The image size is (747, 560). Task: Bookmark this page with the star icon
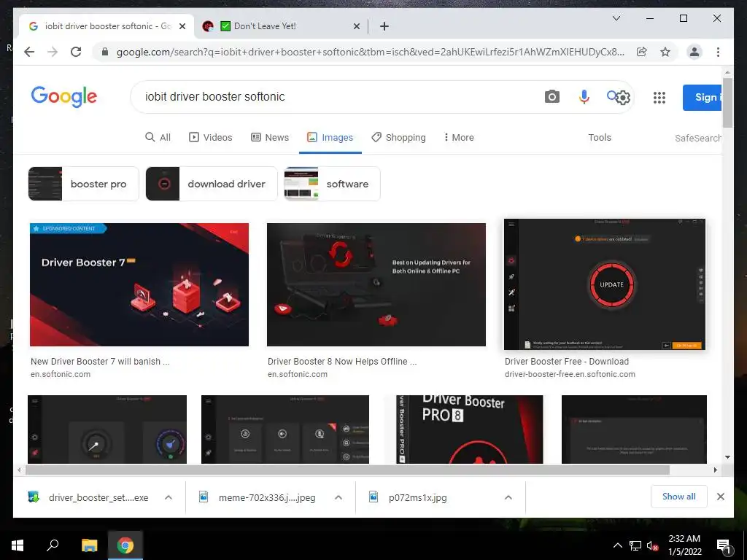(x=665, y=52)
